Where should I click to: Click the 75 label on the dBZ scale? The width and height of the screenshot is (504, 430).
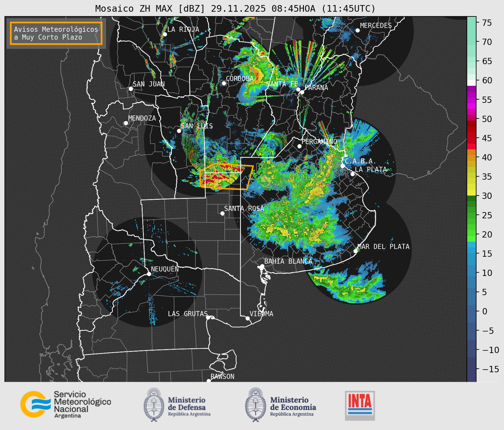pos(487,23)
